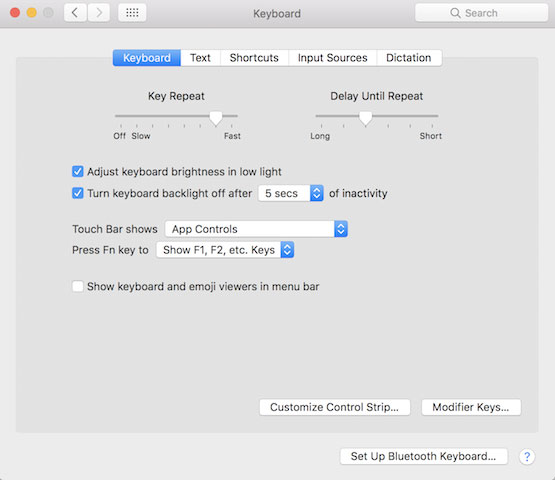
Task: Click Customize Control Strip button
Action: coord(334,407)
